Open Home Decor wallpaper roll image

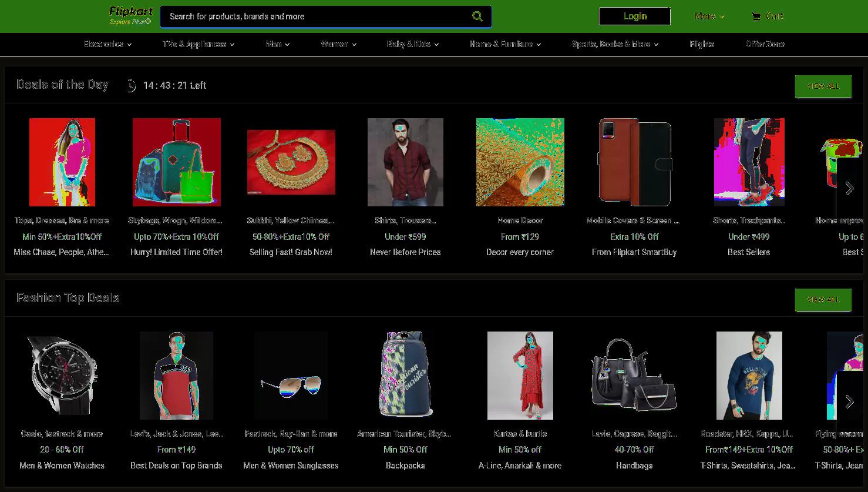click(520, 162)
